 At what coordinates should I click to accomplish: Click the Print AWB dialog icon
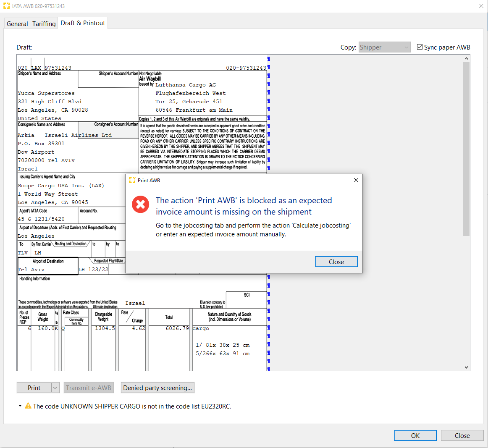coord(133,180)
